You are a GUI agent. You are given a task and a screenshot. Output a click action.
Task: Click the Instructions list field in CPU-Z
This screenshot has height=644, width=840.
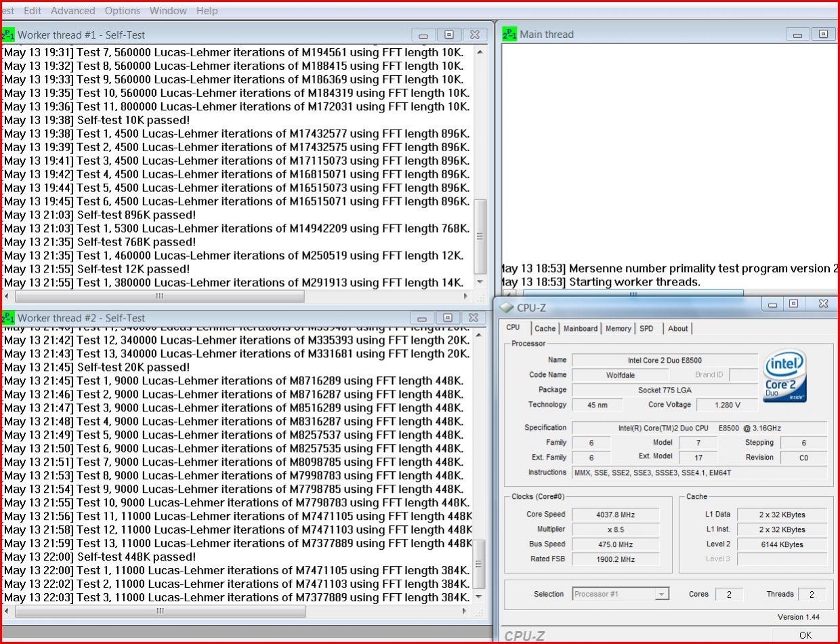click(699, 472)
